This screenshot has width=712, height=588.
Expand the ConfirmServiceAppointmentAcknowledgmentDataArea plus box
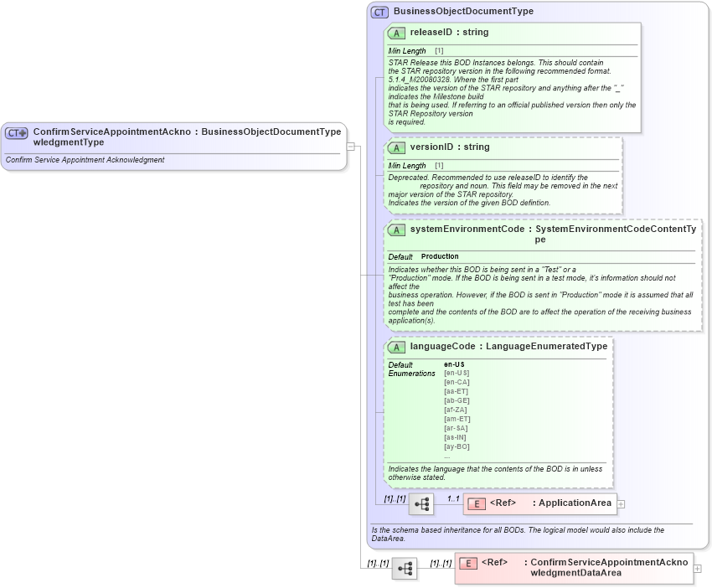(x=696, y=567)
